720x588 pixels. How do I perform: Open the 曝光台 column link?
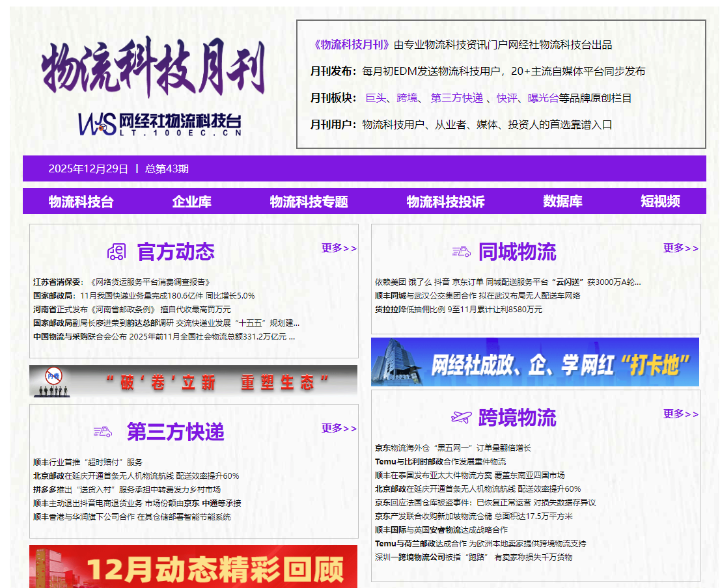tap(543, 98)
